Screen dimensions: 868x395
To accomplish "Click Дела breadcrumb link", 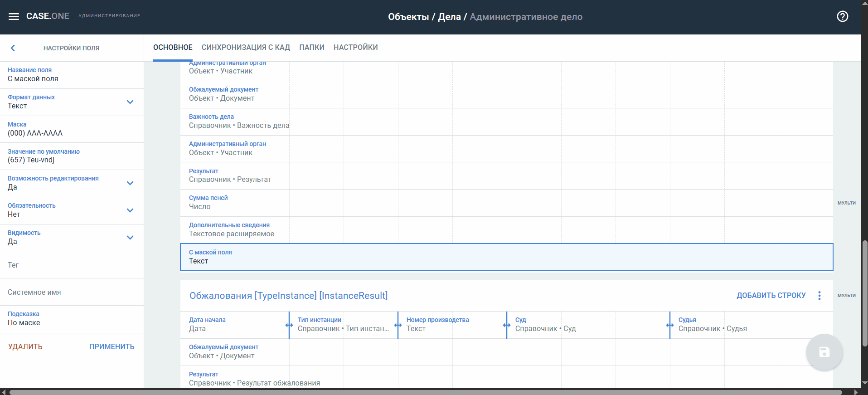I will click(x=449, y=17).
